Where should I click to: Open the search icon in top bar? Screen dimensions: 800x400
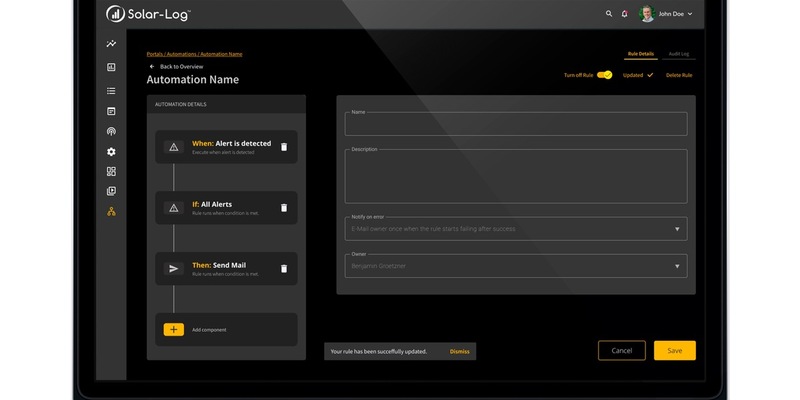pyautogui.click(x=609, y=14)
